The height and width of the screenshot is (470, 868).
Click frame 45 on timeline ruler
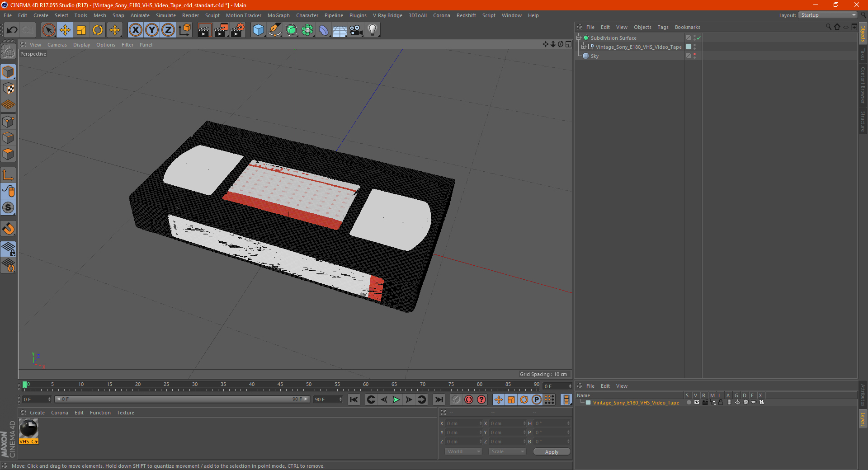(280, 385)
